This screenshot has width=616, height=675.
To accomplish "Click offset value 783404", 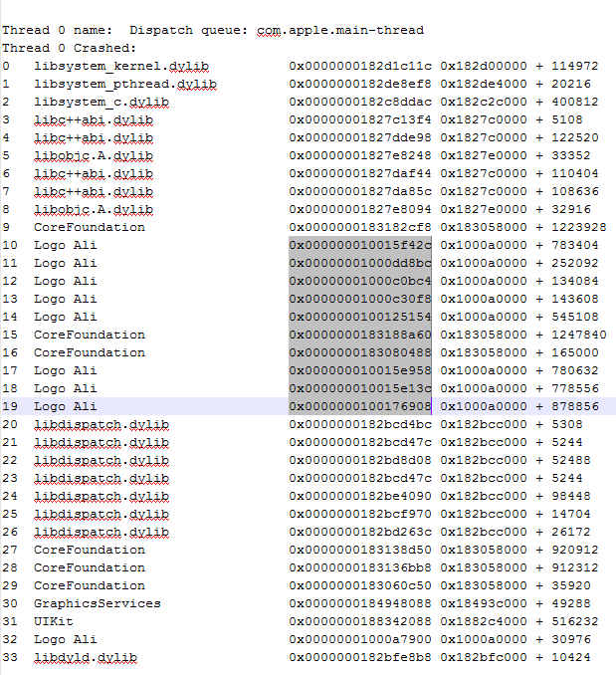I will [575, 245].
